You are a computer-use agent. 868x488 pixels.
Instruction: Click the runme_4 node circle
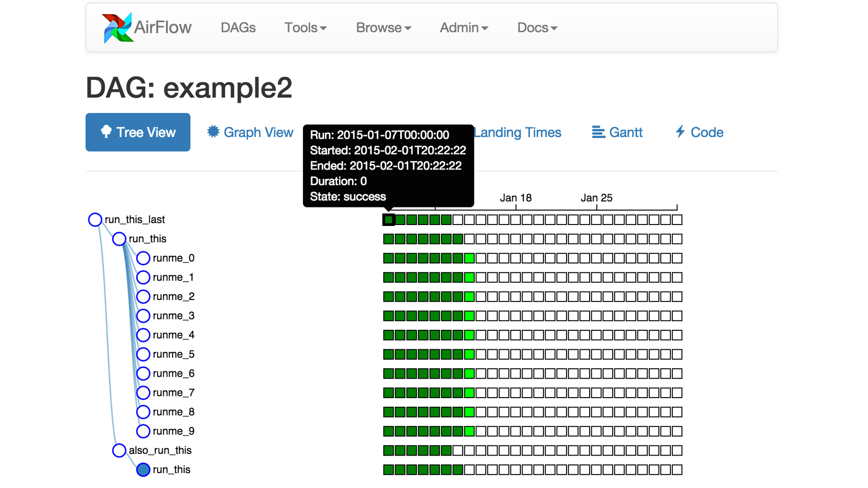143,335
